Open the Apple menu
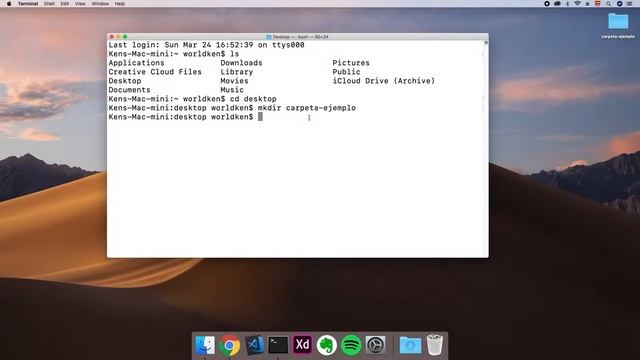This screenshot has width=640, height=360. [x=9, y=4]
